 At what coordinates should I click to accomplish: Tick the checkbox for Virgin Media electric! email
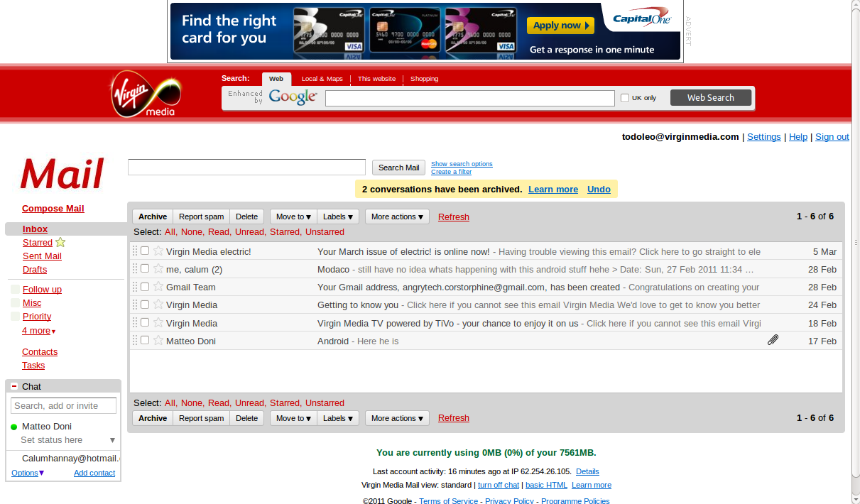(145, 251)
